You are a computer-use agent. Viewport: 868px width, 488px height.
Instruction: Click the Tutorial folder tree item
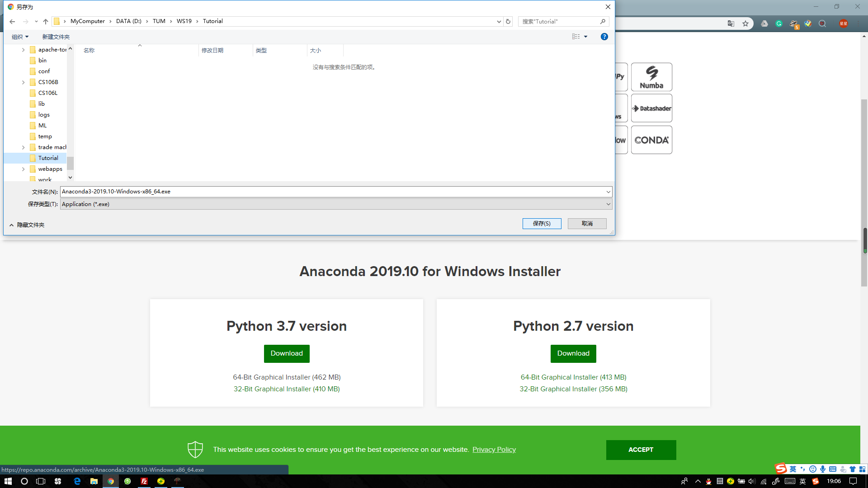point(47,158)
